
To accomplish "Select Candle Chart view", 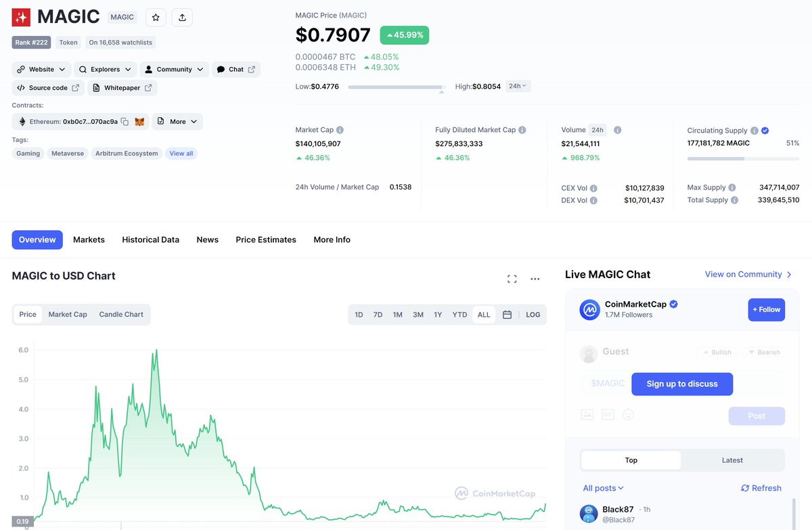I will pos(121,314).
